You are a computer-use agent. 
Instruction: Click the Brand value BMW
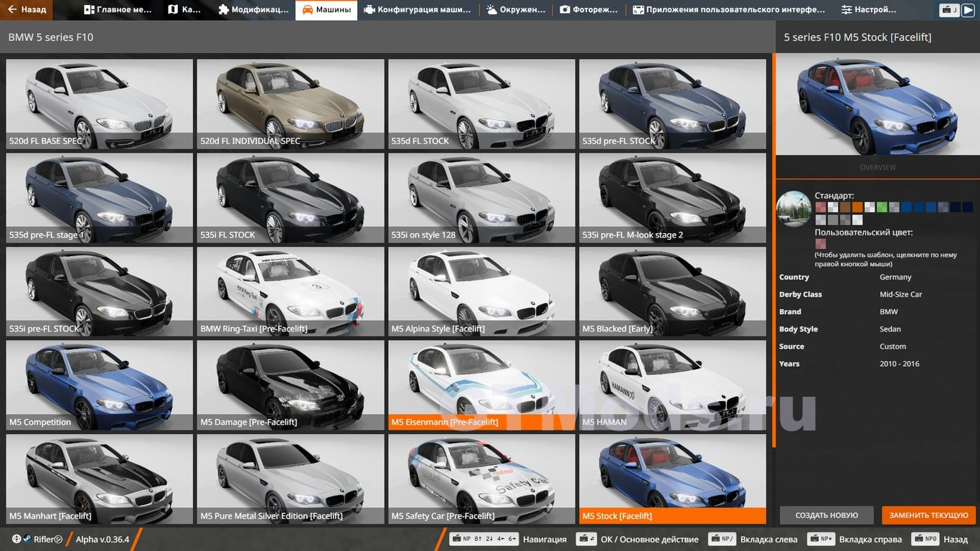pos(888,311)
